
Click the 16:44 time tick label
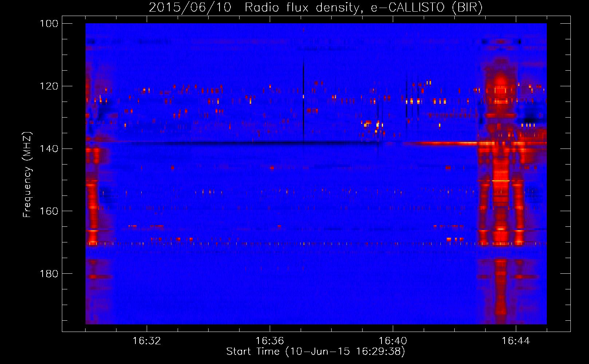(x=516, y=341)
